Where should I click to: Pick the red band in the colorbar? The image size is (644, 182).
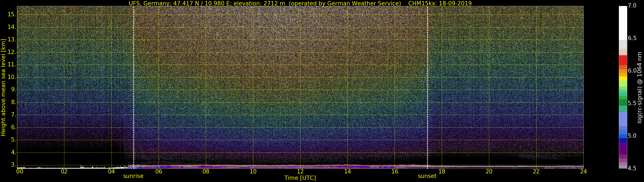pos(623,60)
